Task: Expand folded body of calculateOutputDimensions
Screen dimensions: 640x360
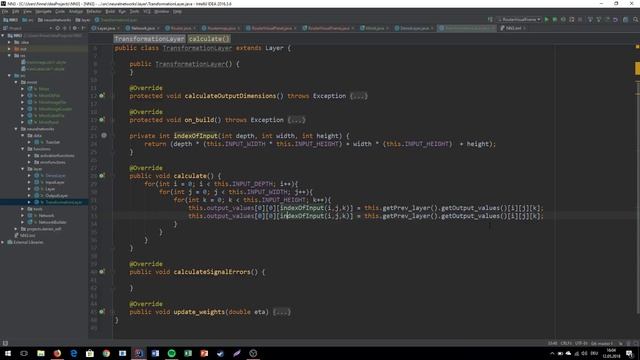Action: [359, 96]
